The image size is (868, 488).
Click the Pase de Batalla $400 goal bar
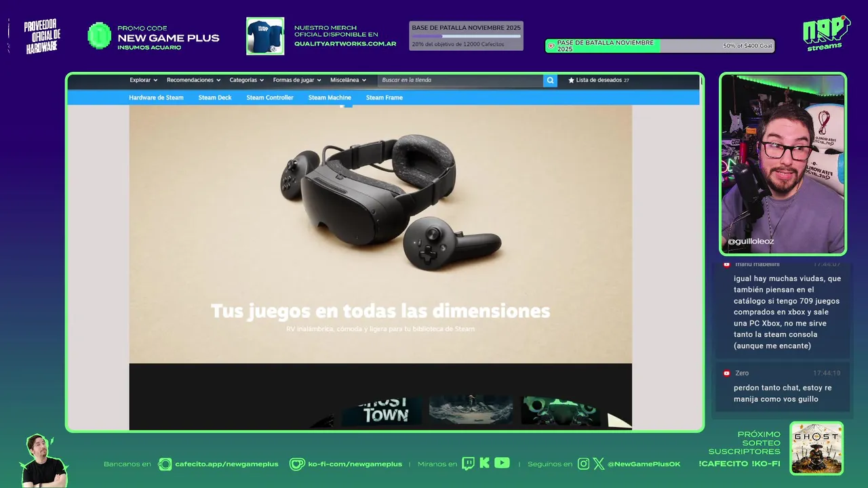click(660, 46)
